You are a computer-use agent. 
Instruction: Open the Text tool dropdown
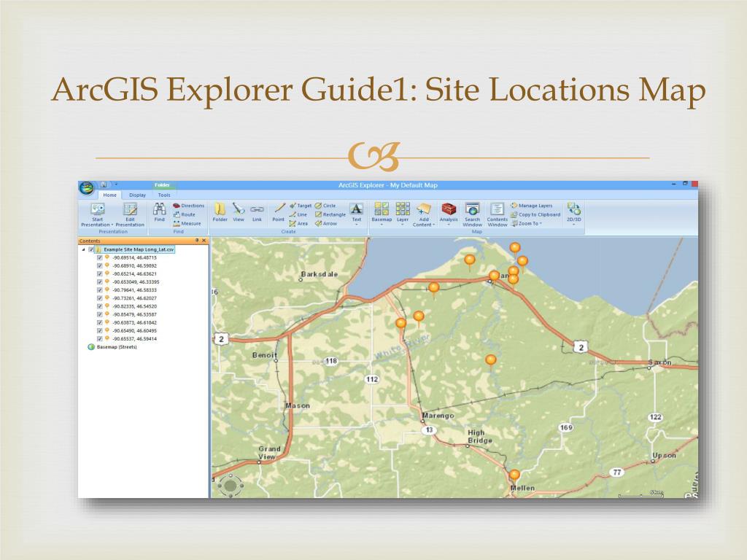pyautogui.click(x=356, y=215)
